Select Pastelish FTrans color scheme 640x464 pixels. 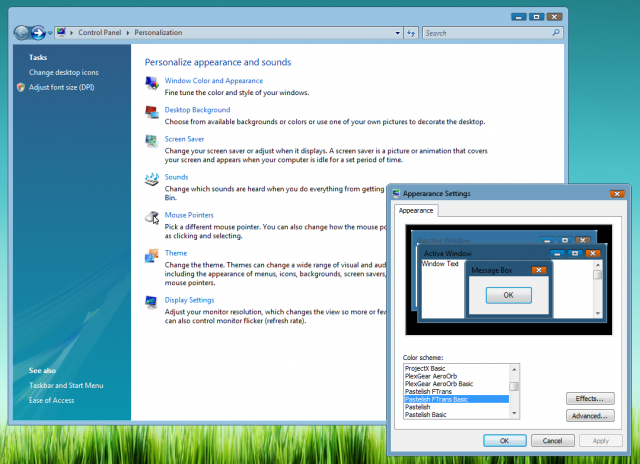pos(456,391)
